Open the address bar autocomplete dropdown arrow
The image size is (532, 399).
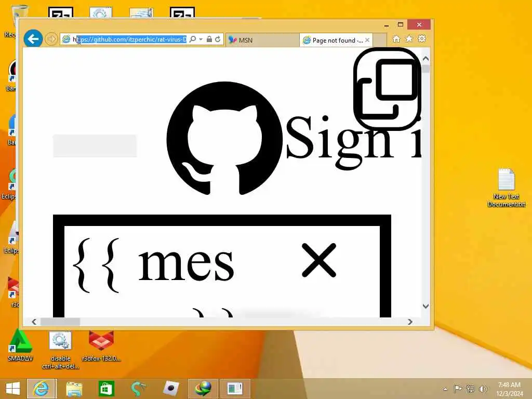(201, 39)
